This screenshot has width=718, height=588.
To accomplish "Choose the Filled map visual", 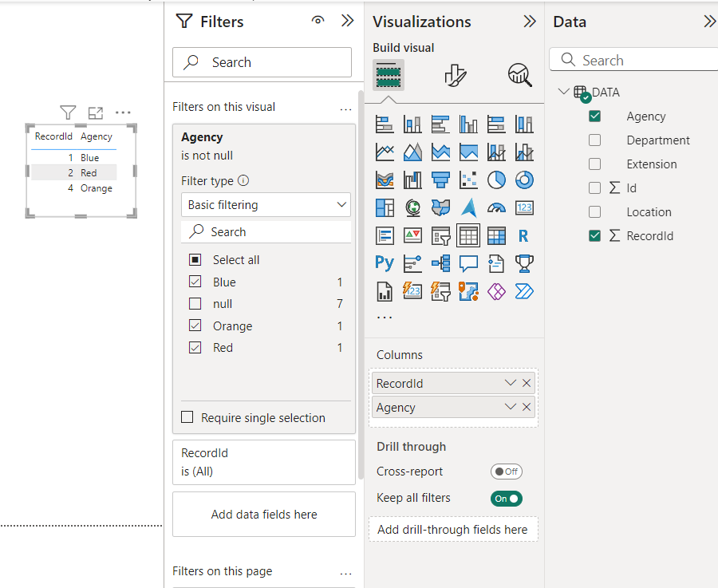I will click(x=440, y=208).
